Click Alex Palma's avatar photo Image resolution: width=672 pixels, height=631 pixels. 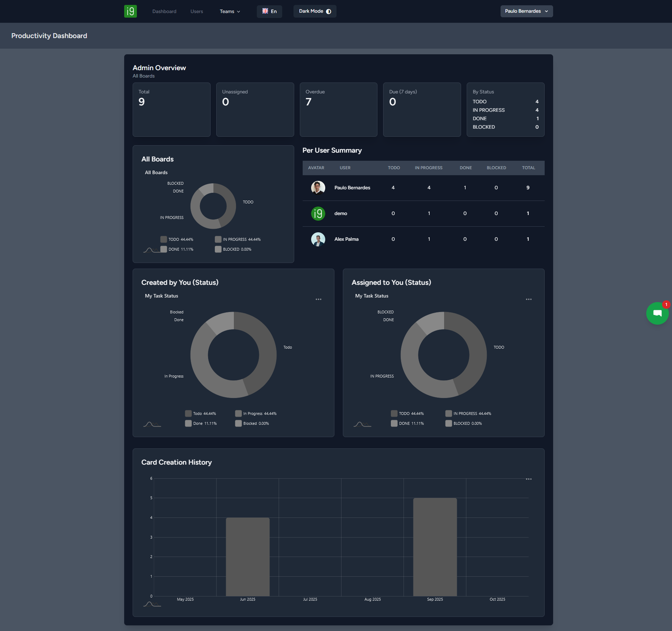tap(318, 239)
